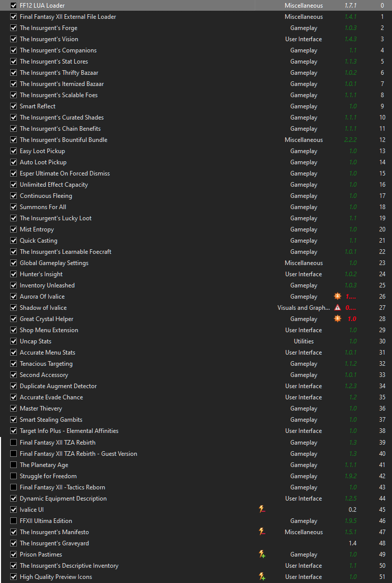Select The Insurgent's Itemized Bazaar mod name
This screenshot has width=392, height=583.
(62, 84)
